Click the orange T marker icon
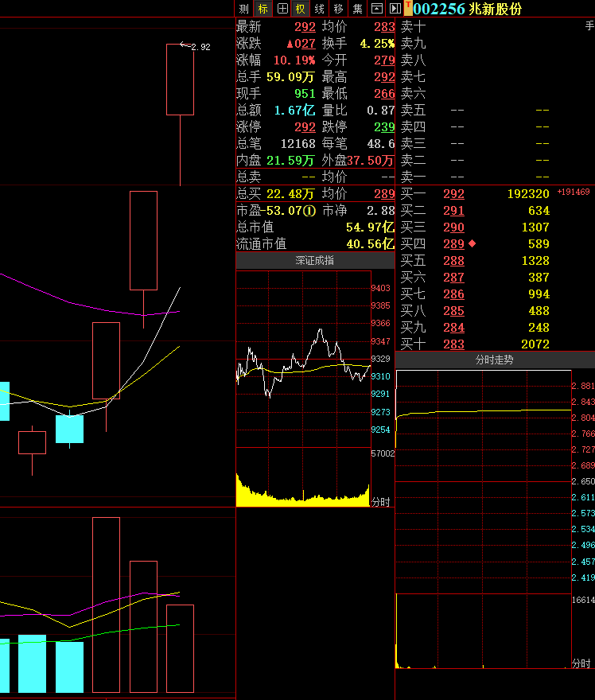595x700 pixels. [x=408, y=8]
